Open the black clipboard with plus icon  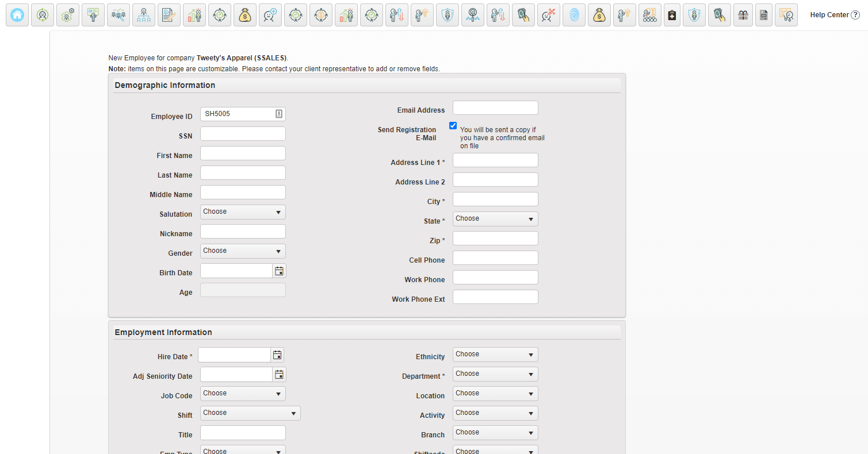click(x=672, y=15)
